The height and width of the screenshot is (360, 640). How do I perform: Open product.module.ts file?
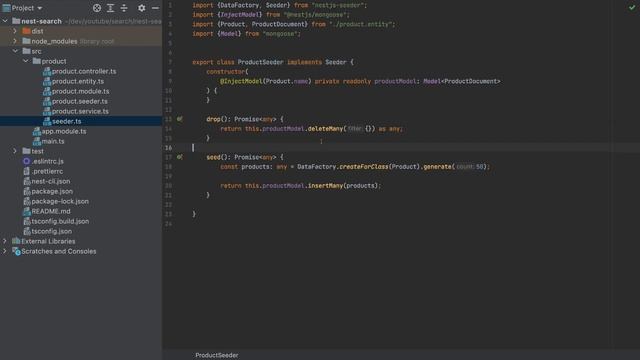coord(80,91)
